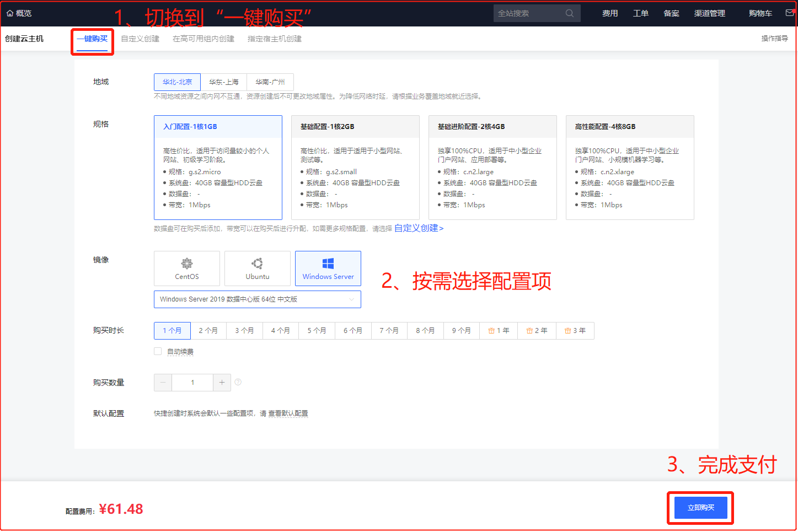This screenshot has width=798, height=532.
Task: Select 2年 purchase duration
Action: click(537, 331)
